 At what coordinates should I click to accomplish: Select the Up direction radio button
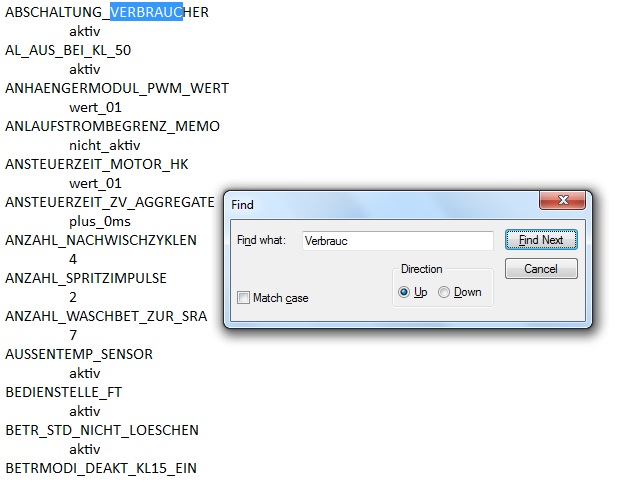(x=404, y=292)
